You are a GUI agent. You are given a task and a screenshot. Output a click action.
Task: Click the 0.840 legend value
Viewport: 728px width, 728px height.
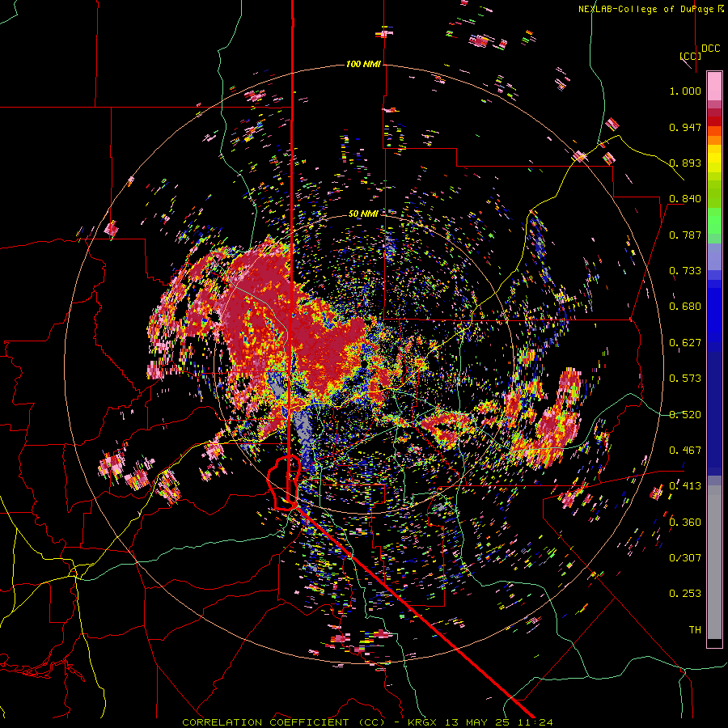685,199
